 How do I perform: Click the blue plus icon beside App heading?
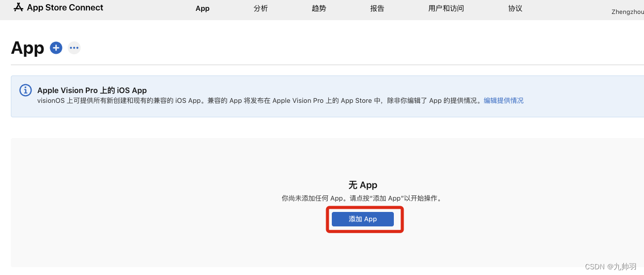click(x=56, y=48)
